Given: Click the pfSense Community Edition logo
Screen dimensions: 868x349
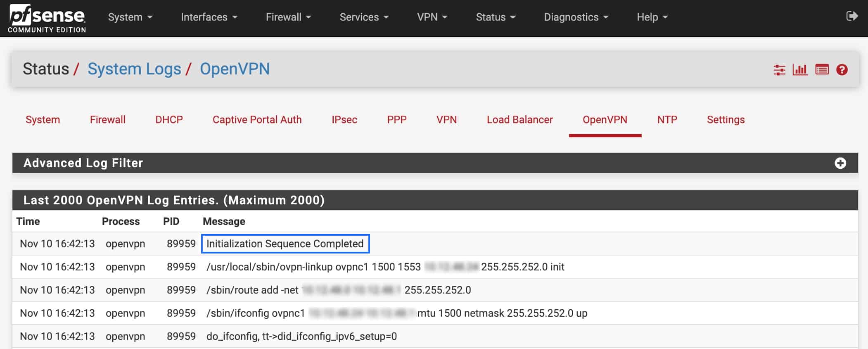Looking at the screenshot, I should [x=47, y=19].
